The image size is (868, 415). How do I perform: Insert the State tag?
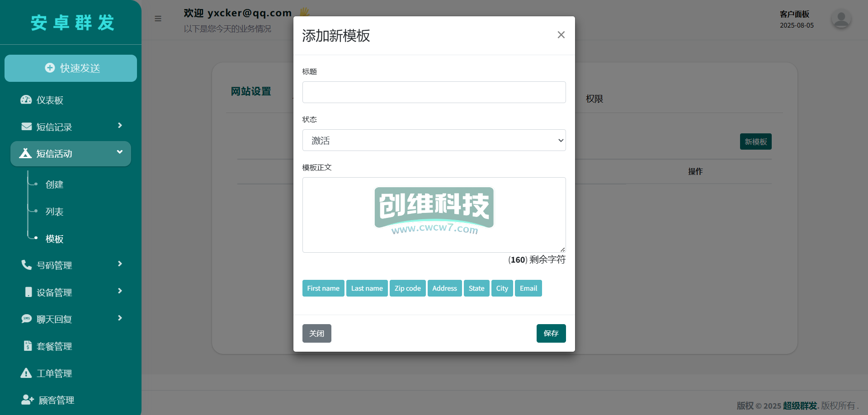[476, 288]
